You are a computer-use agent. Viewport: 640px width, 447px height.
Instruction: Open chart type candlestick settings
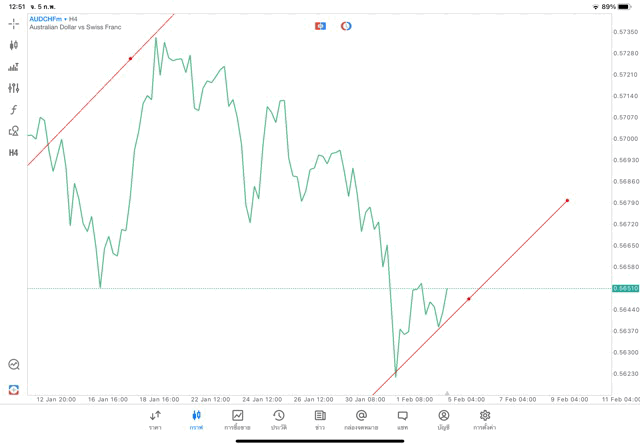14,45
